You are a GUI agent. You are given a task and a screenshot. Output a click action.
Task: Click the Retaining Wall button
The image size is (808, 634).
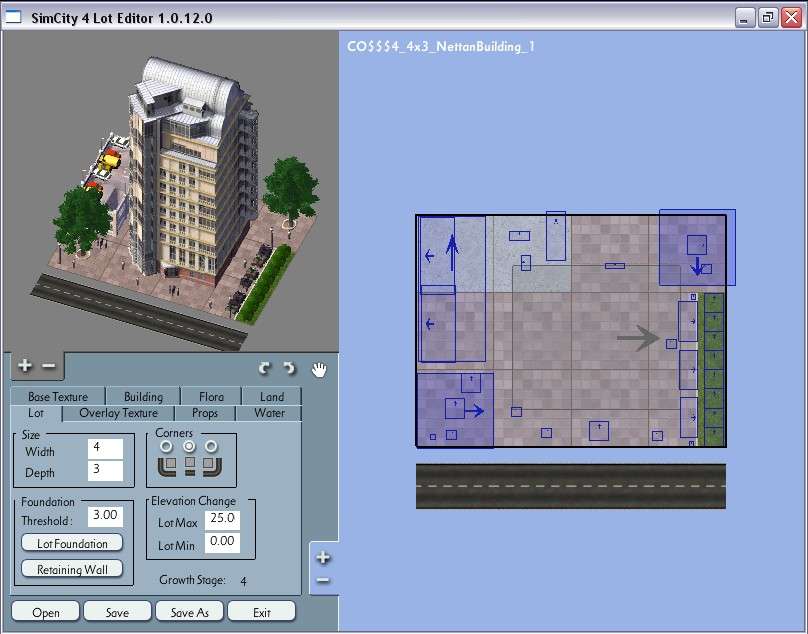[x=72, y=569]
